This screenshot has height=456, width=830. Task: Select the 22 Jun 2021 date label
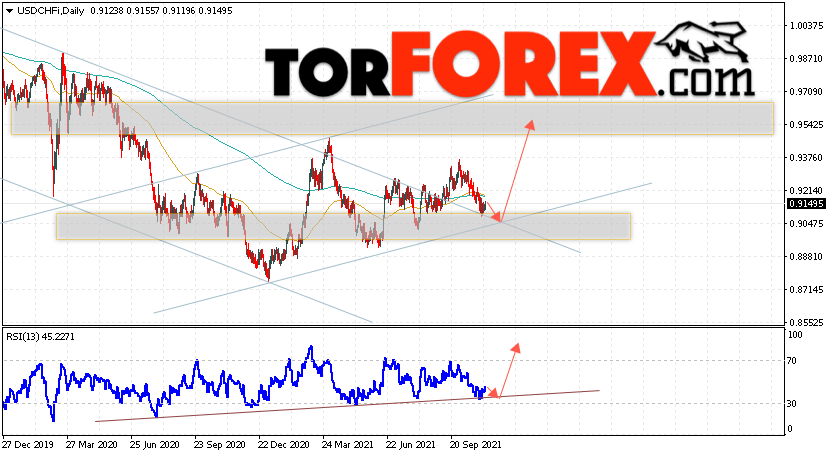point(411,445)
